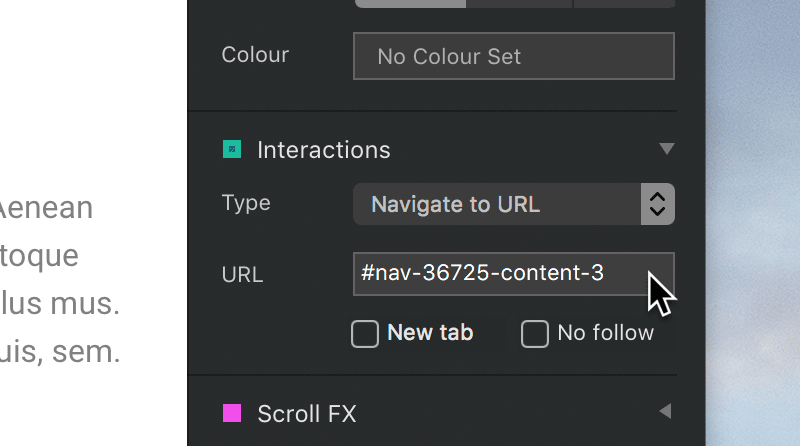
Task: Select the last segment of the top control
Action: (x=624, y=4)
